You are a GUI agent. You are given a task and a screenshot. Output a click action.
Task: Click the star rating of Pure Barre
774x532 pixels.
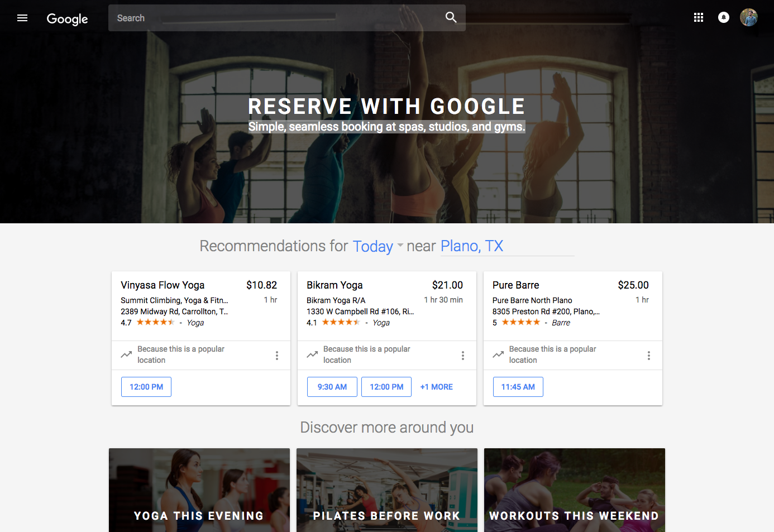[521, 322]
